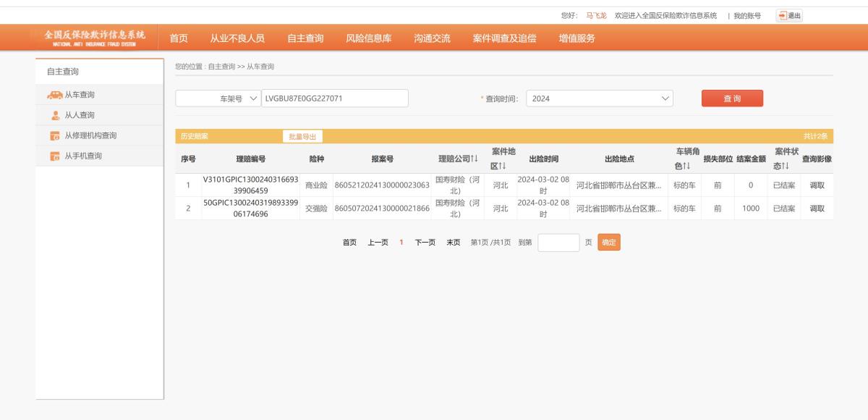The width and height of the screenshot is (868, 420).
Task: Click the 共计2条 record count
Action: point(816,136)
